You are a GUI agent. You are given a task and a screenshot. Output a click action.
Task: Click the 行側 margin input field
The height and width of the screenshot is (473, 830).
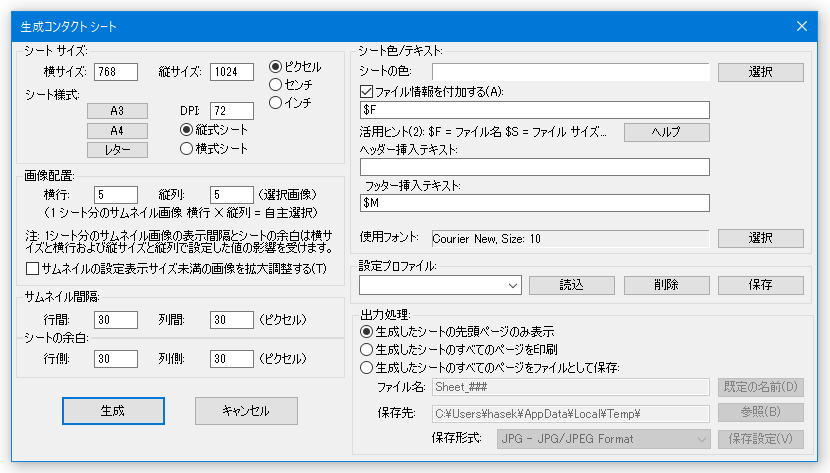[116, 359]
